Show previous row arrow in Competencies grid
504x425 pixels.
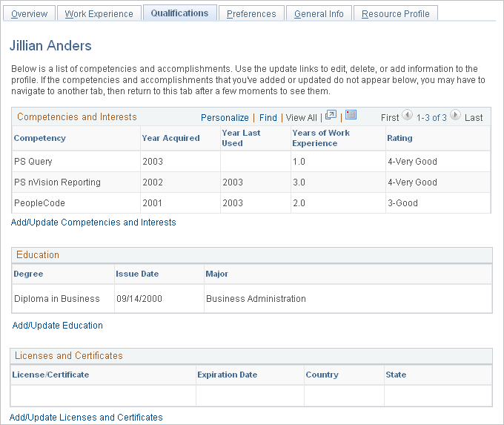(407, 115)
